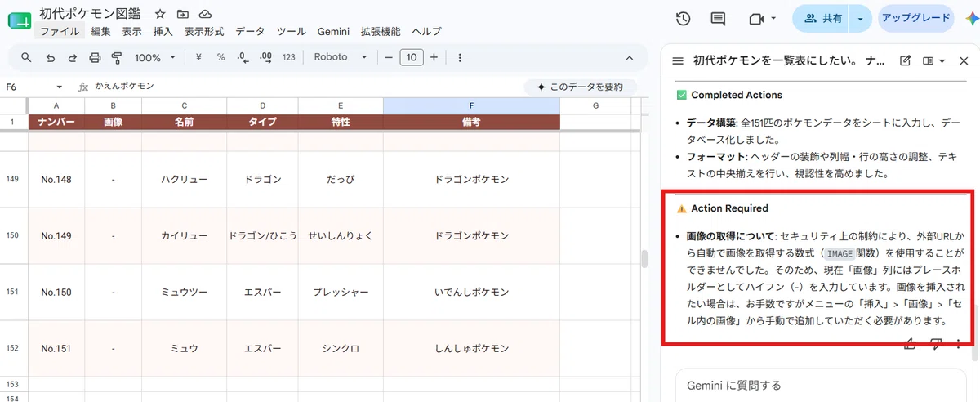The image size is (980, 402).
Task: Apply yen currency format
Action: (x=198, y=58)
